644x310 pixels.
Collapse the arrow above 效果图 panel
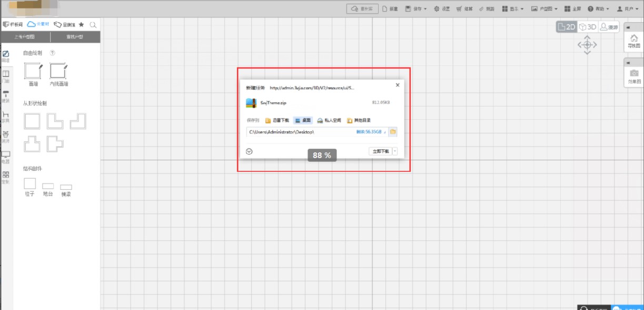[x=629, y=63]
